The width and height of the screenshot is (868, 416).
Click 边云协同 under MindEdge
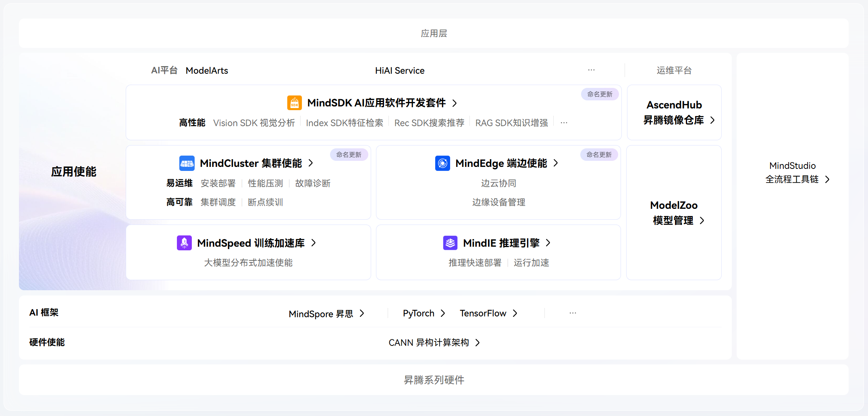pos(498,183)
